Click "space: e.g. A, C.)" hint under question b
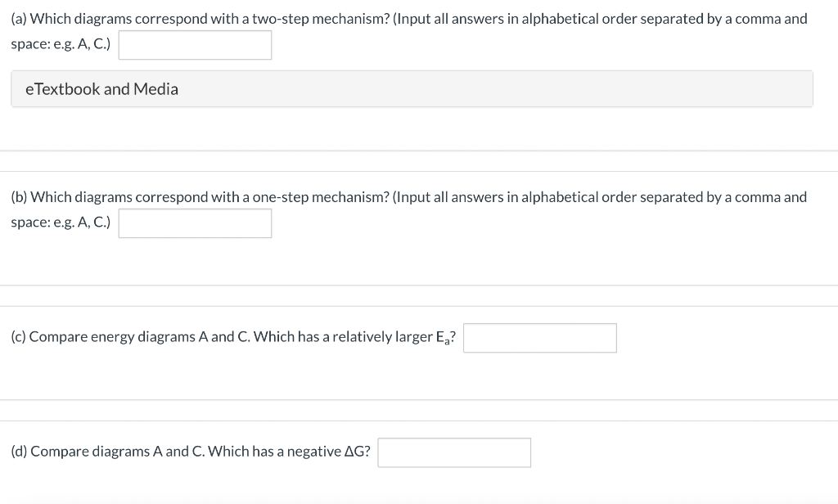This screenshot has height=504, width=838. [61, 222]
